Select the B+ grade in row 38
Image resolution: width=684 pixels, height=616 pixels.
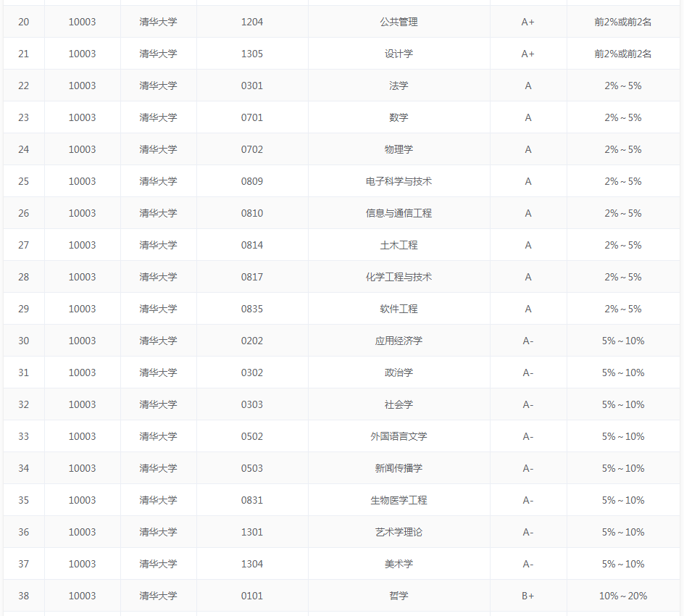pos(527,595)
